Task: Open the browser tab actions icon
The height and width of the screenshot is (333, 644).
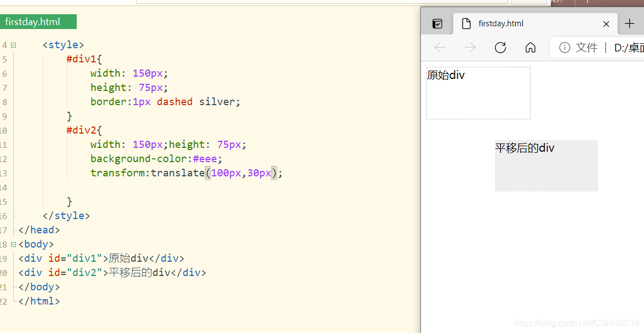Action: [x=437, y=24]
